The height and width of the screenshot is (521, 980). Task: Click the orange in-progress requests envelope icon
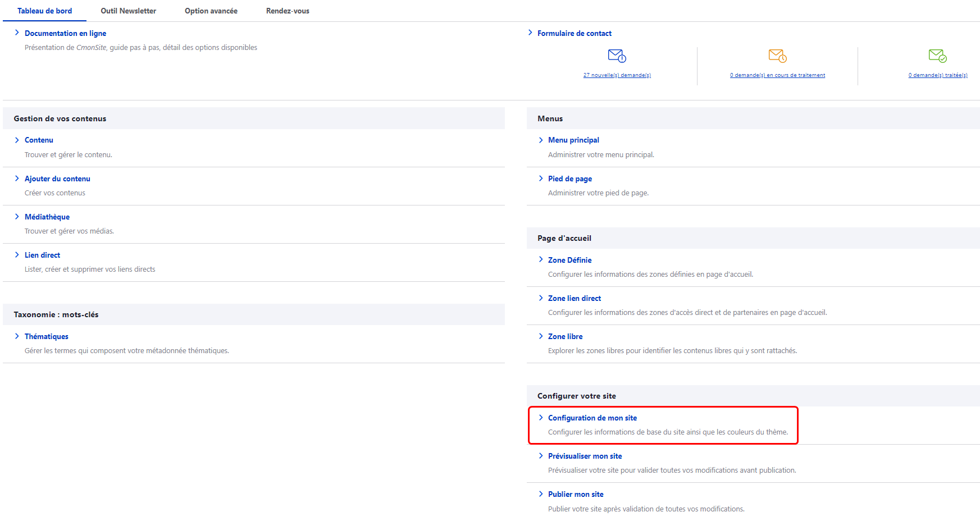click(x=777, y=56)
